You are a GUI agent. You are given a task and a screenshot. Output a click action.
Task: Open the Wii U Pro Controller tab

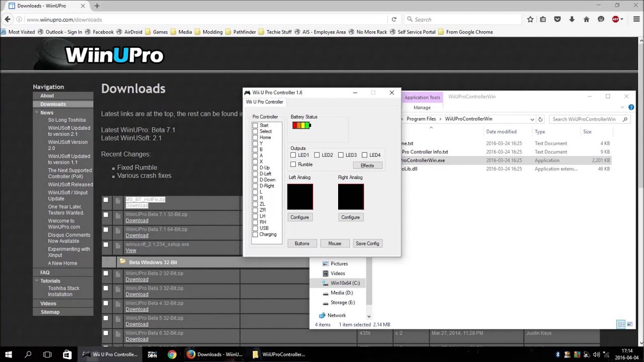coord(265,102)
